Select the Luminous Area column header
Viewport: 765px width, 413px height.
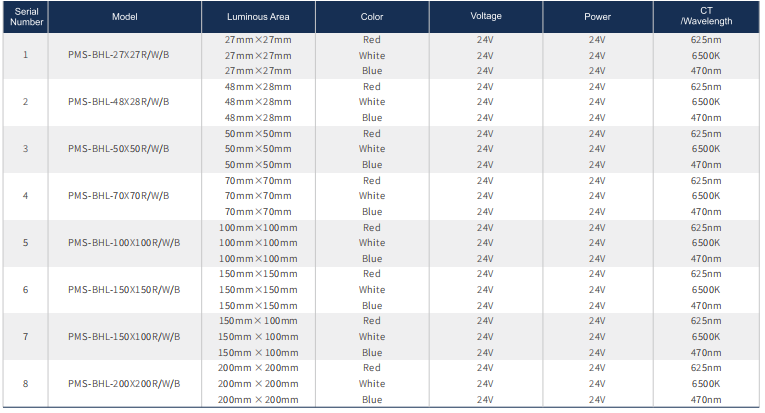(x=258, y=17)
